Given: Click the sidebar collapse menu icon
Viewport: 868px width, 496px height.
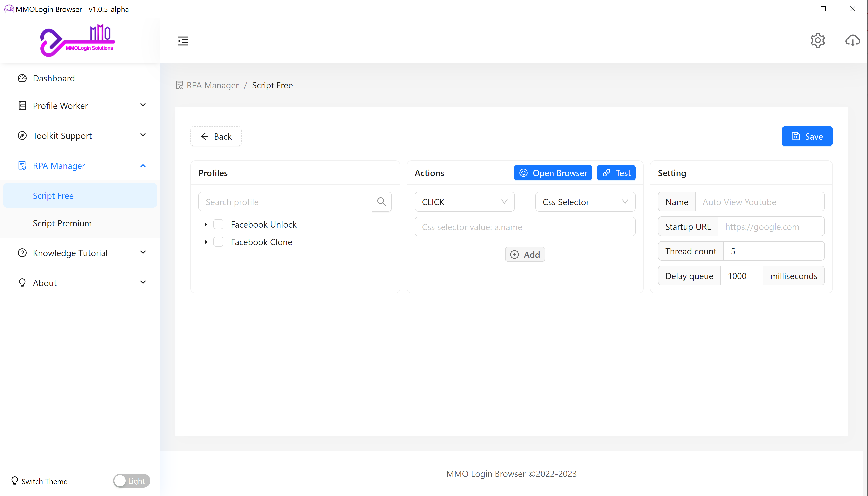Looking at the screenshot, I should (x=183, y=41).
